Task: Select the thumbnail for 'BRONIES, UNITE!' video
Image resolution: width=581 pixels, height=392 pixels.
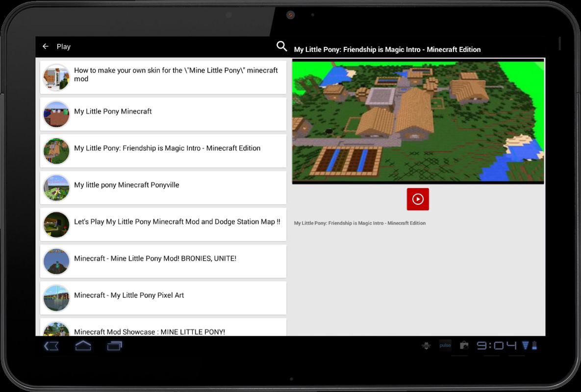Action: (x=56, y=261)
